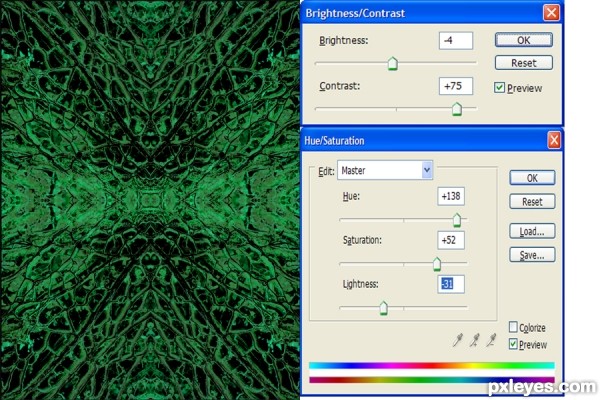The height and width of the screenshot is (400, 600).
Task: Click the Brightness value input field
Action: [x=456, y=41]
